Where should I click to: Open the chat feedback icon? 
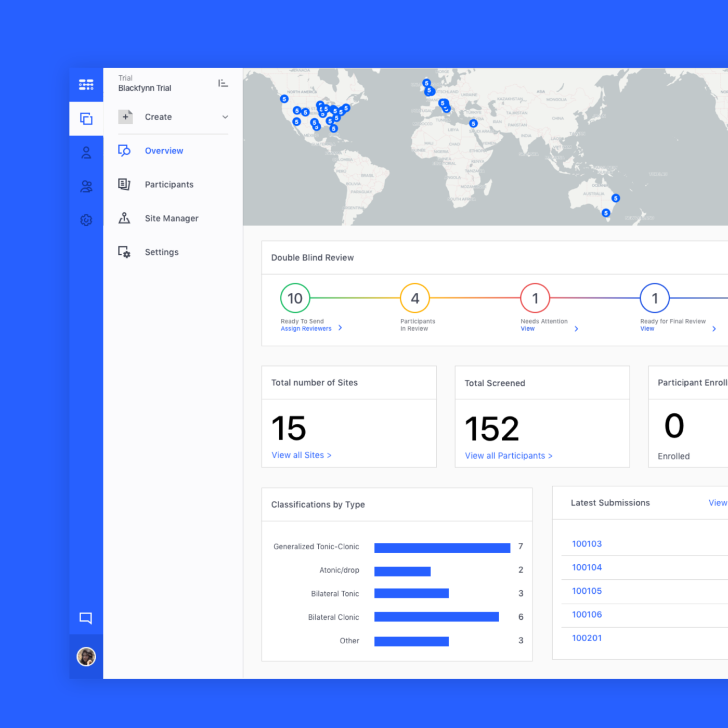click(86, 618)
